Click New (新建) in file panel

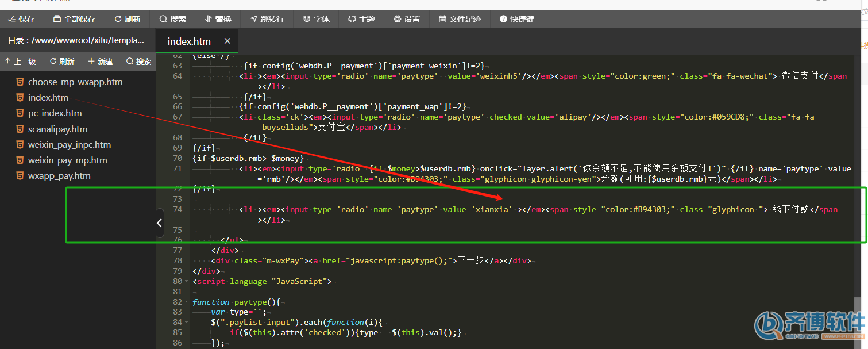tap(101, 62)
